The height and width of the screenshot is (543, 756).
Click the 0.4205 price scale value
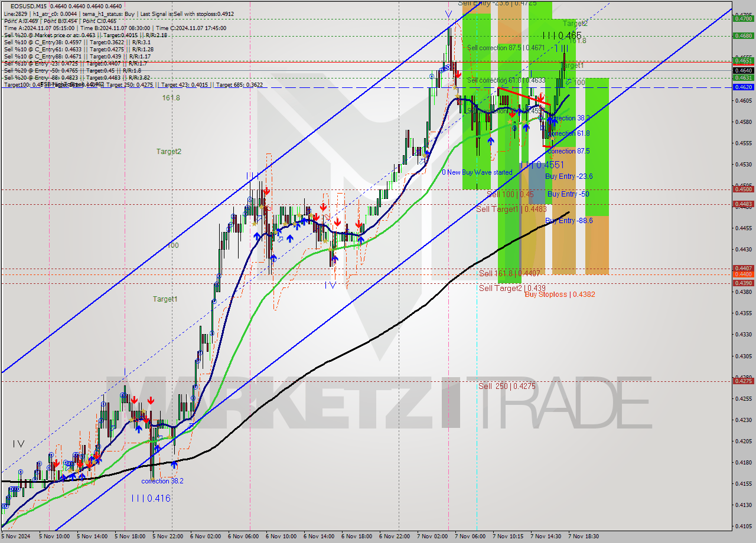click(x=743, y=441)
